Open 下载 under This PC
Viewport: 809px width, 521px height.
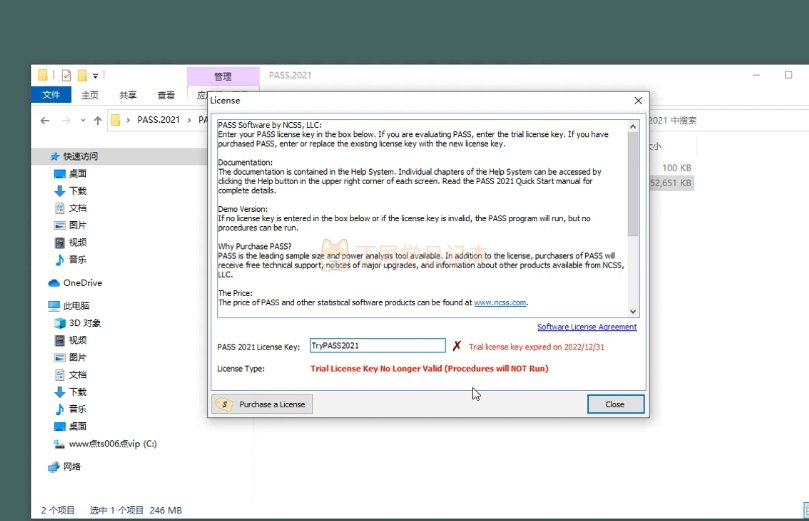(78, 392)
